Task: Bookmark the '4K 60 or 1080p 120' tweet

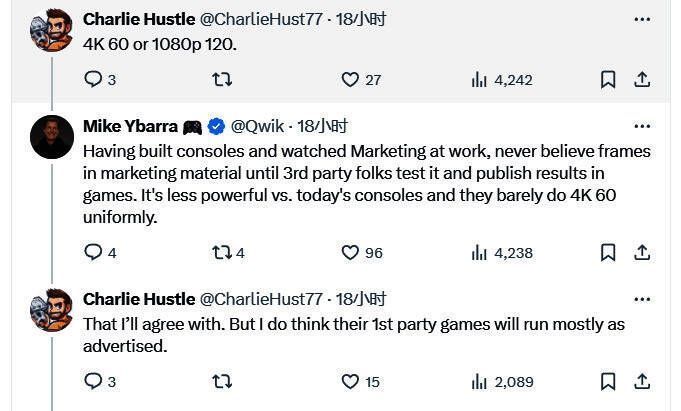Action: pos(608,79)
